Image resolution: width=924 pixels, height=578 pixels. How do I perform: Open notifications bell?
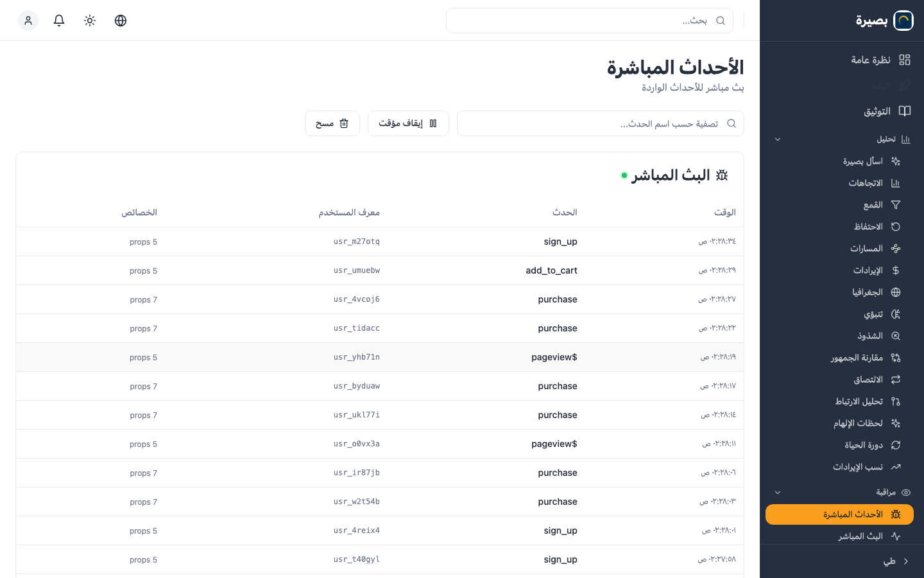[x=59, y=21]
